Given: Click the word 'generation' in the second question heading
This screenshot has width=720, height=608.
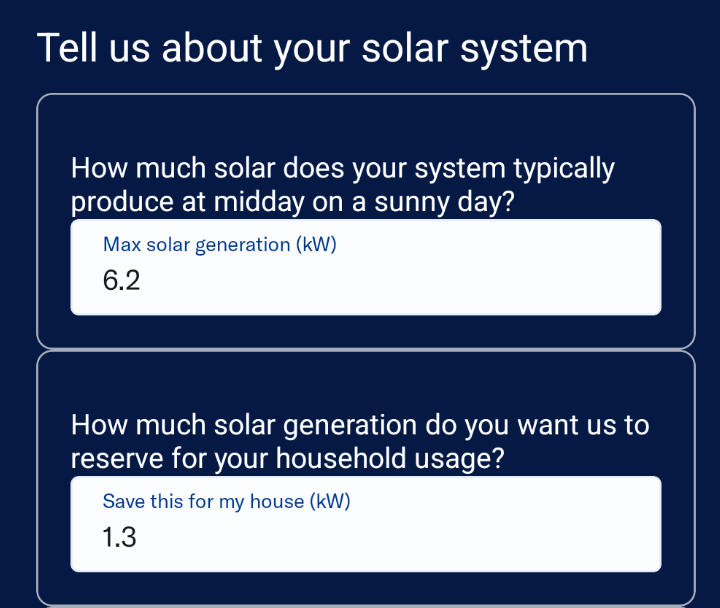Looking at the screenshot, I should (350, 426).
